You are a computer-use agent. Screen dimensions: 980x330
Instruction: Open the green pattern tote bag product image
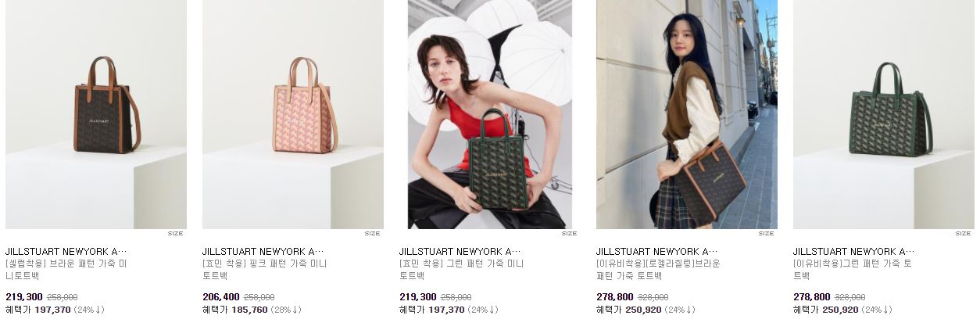[x=884, y=114]
